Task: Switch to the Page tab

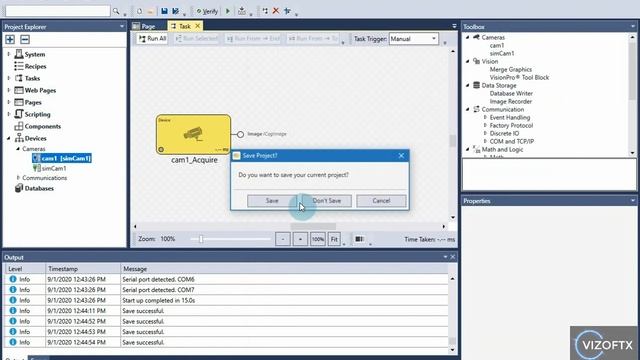Action: [144, 26]
